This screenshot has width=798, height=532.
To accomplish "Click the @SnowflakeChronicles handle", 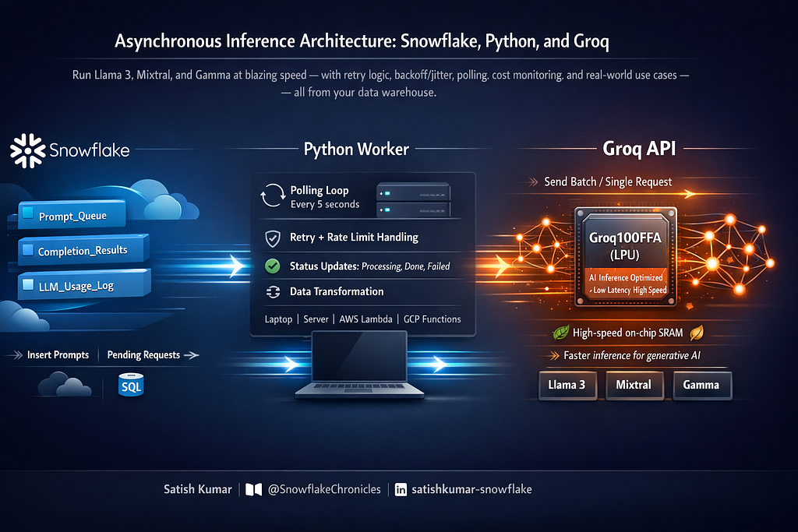I will [324, 489].
